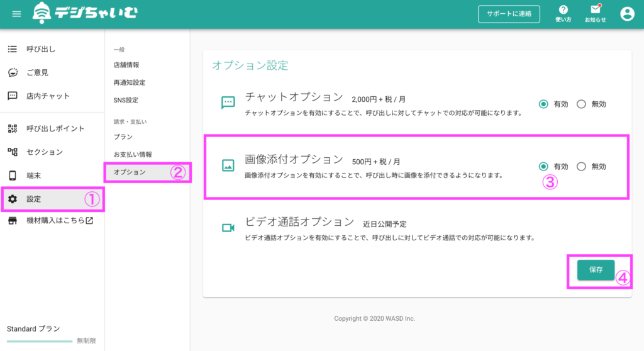
Task: Click the 近日公開予定 label
Action: (x=385, y=225)
